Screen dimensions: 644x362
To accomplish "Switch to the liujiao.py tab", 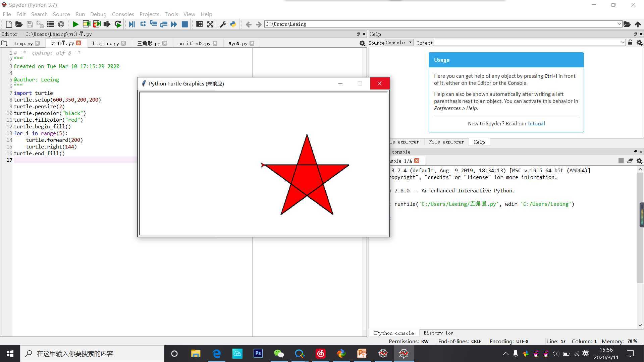I will click(x=105, y=44).
